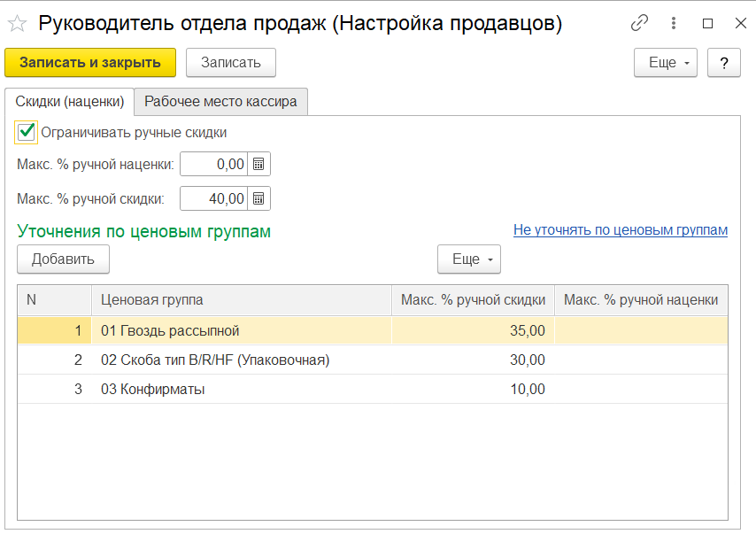756x534 pixels.
Task: Uncheck 'Ограничивать ручные скидки' checkbox
Action: click(x=27, y=133)
